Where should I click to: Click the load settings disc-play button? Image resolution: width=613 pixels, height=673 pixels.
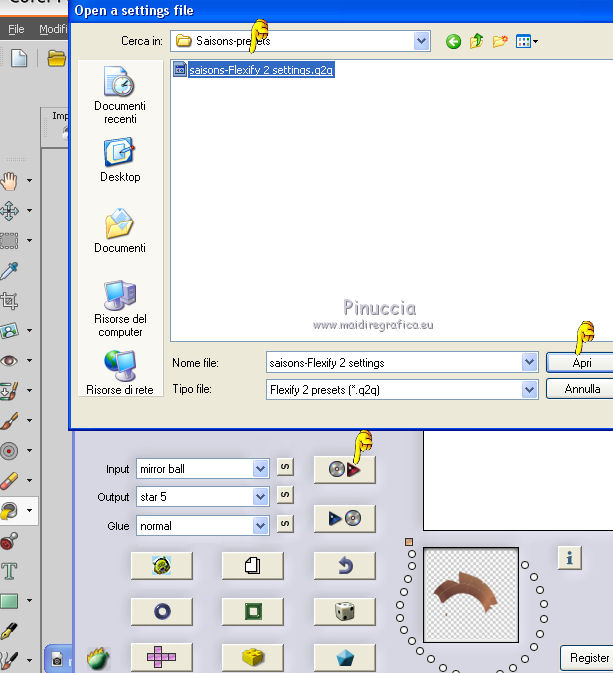(345, 470)
